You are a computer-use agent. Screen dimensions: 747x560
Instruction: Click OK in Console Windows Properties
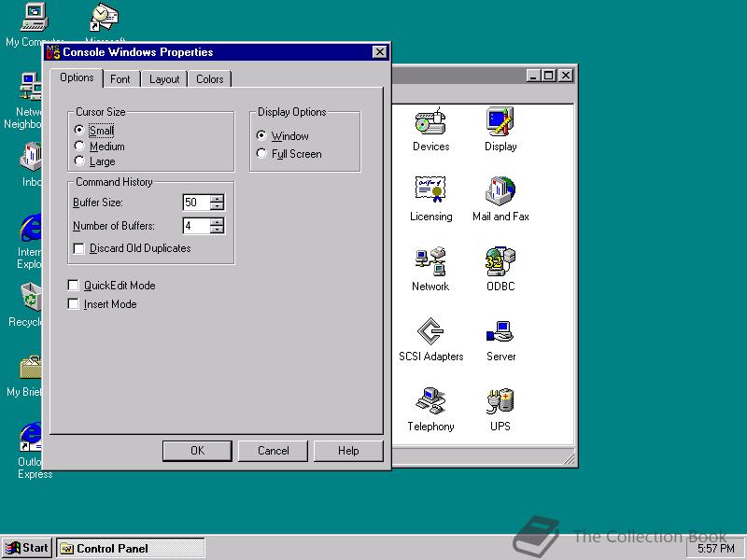pos(197,451)
